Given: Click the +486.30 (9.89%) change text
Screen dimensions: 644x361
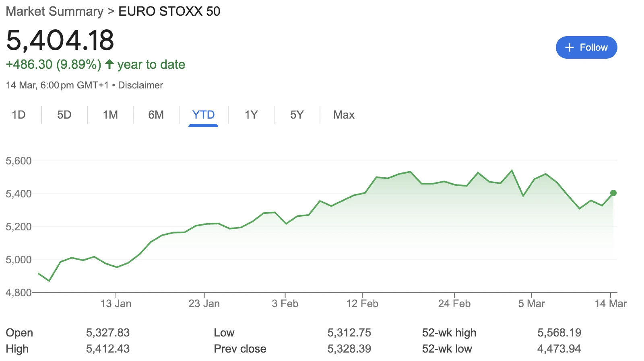Looking at the screenshot, I should tap(54, 64).
